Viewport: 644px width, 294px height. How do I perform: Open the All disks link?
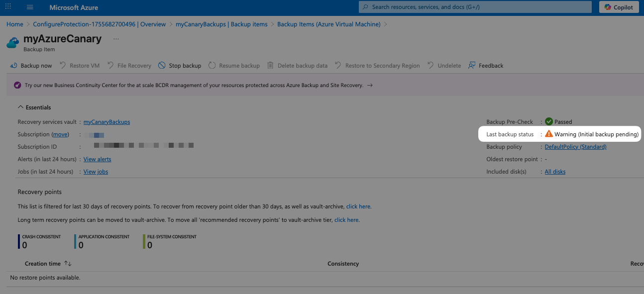pyautogui.click(x=555, y=172)
